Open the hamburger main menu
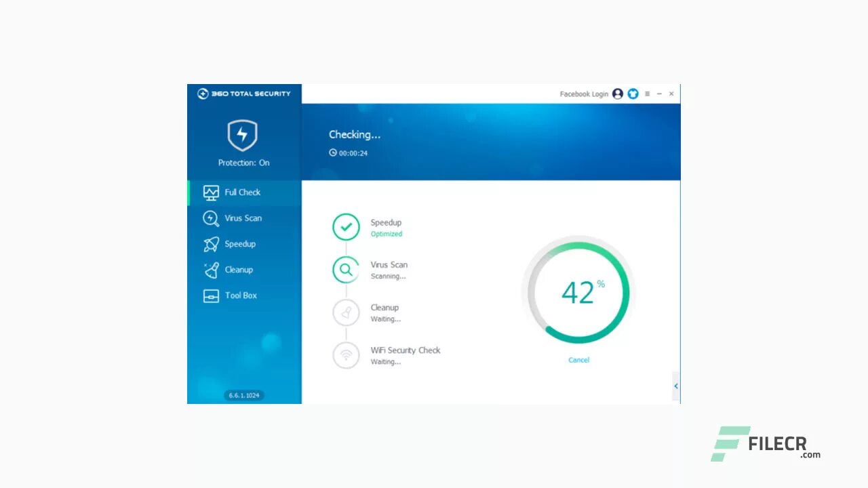This screenshot has width=868, height=488. pyautogui.click(x=647, y=94)
